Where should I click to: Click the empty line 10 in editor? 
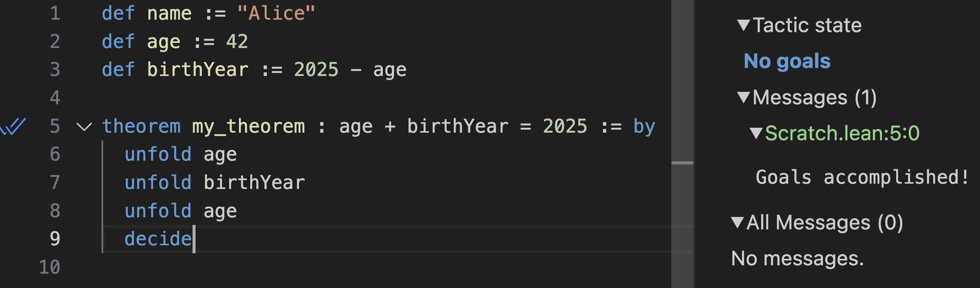click(x=304, y=267)
